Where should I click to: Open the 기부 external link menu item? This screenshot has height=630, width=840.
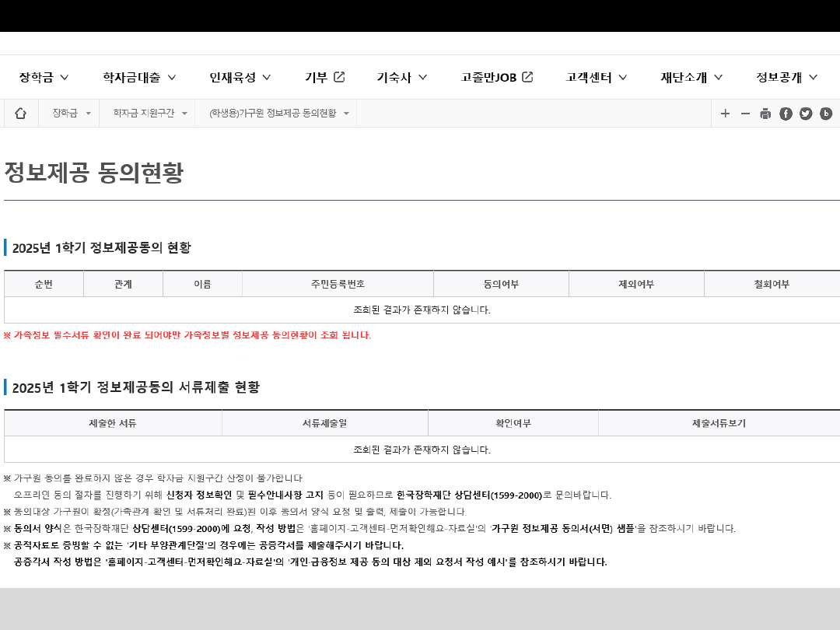tap(324, 77)
